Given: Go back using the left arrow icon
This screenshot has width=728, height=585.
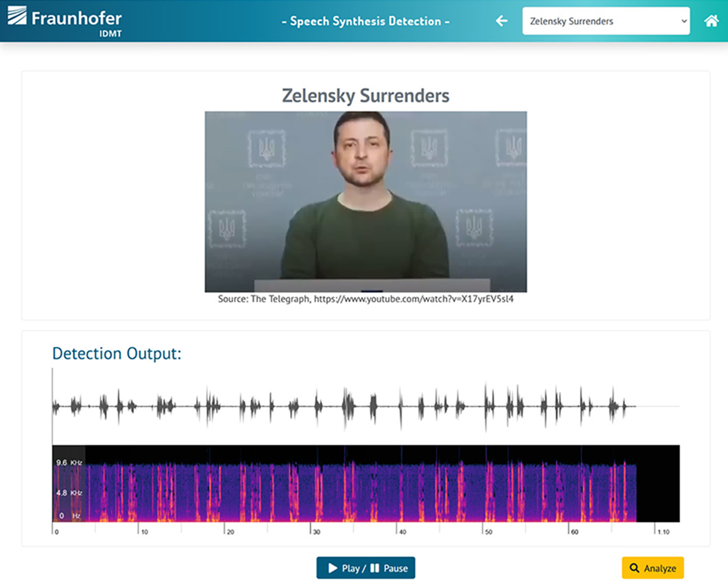Looking at the screenshot, I should tap(502, 21).
